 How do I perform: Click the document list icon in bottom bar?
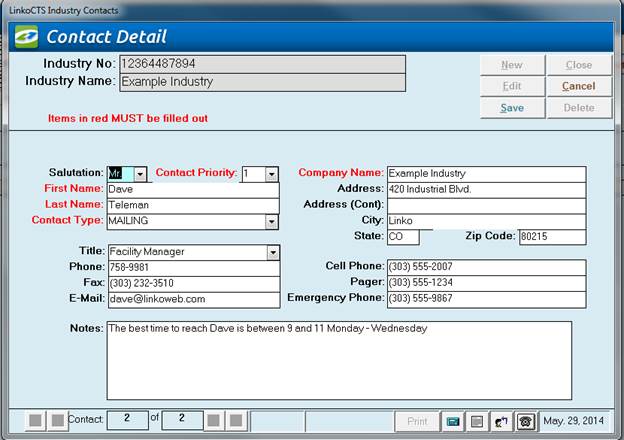477,421
